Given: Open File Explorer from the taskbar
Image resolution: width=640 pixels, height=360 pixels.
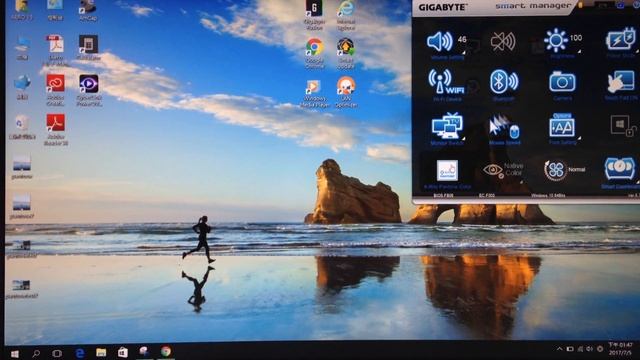Looking at the screenshot, I should (101, 352).
